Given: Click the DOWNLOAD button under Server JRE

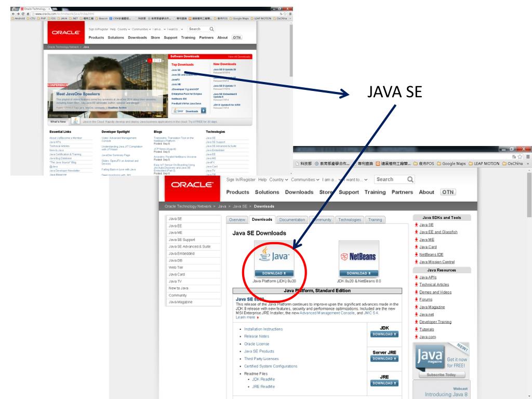Looking at the screenshot, I should pos(384,358).
